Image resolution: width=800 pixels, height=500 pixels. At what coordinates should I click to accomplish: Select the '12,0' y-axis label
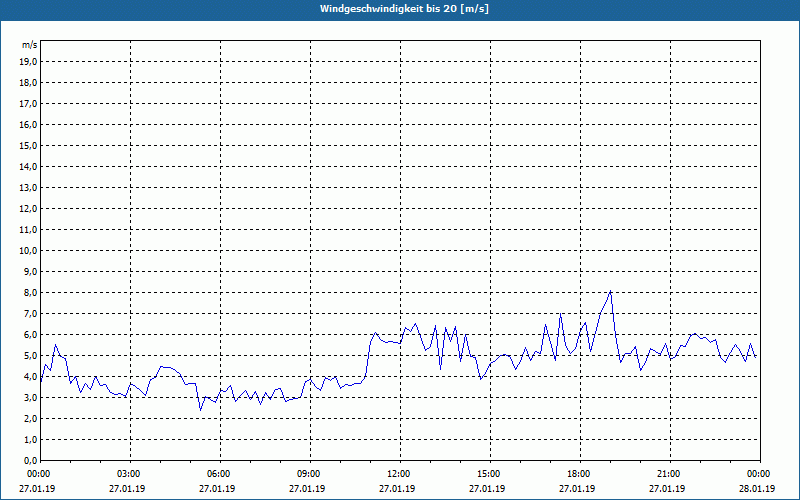[x=28, y=209]
